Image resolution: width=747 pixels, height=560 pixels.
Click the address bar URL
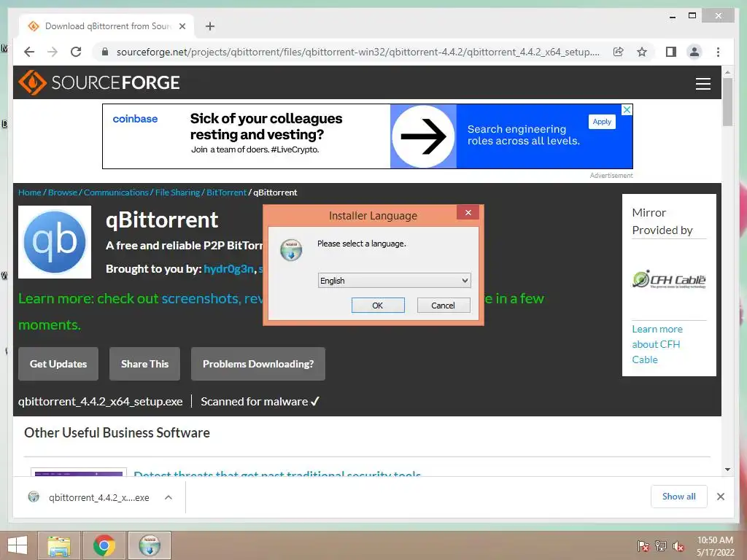pyautogui.click(x=357, y=52)
